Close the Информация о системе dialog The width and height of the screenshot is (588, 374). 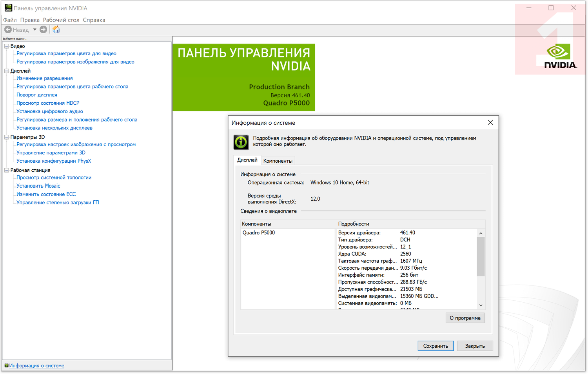(490, 123)
